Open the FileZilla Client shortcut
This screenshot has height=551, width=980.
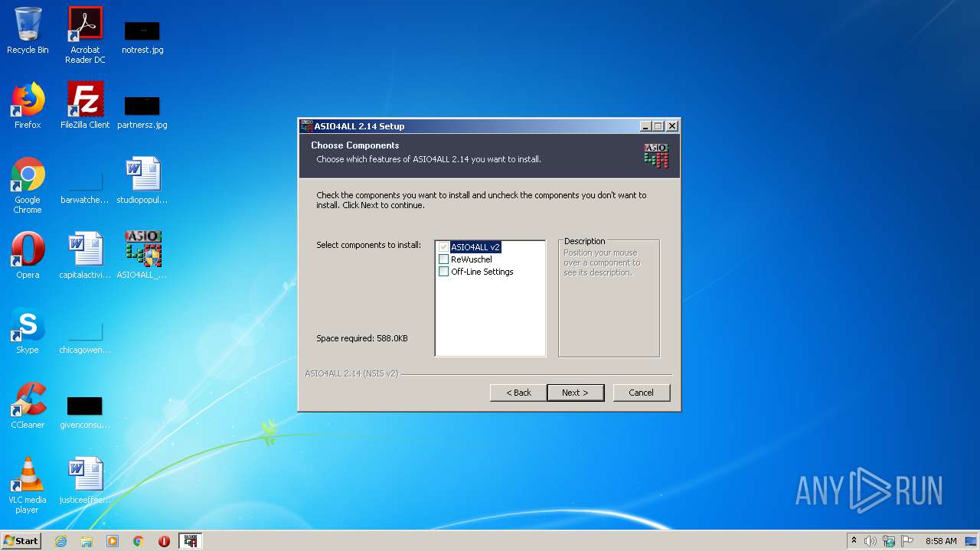pos(85,106)
